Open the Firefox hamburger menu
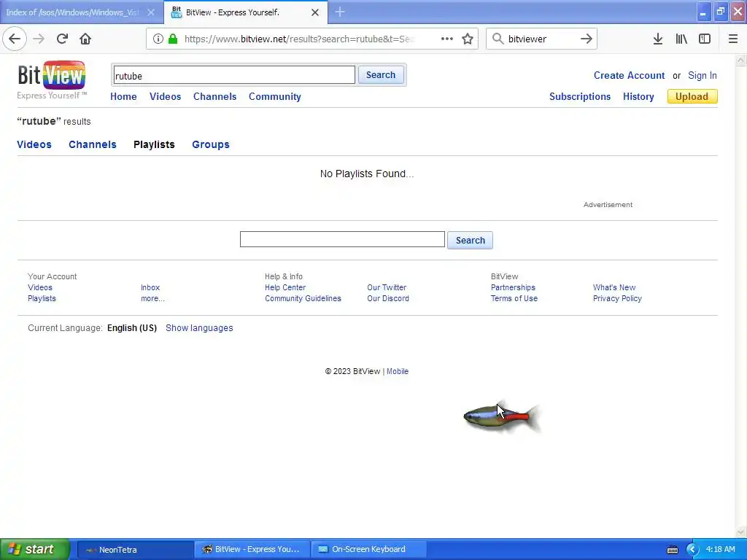Image resolution: width=747 pixels, height=560 pixels. (x=733, y=39)
